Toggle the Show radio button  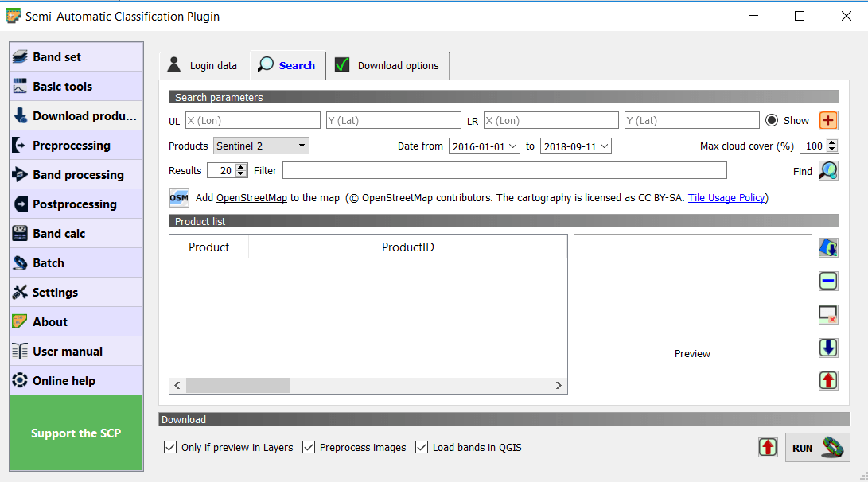pos(772,120)
